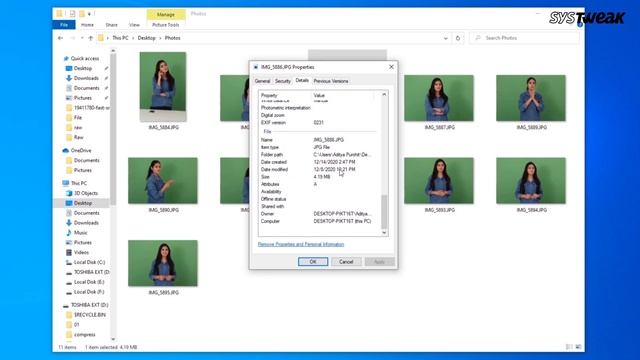640x360 pixels.
Task: Click the Refresh button beside address bar
Action: coord(458,38)
